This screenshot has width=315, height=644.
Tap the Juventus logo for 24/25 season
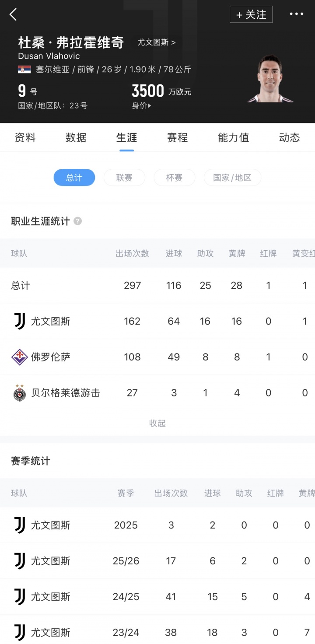pyautogui.click(x=20, y=597)
